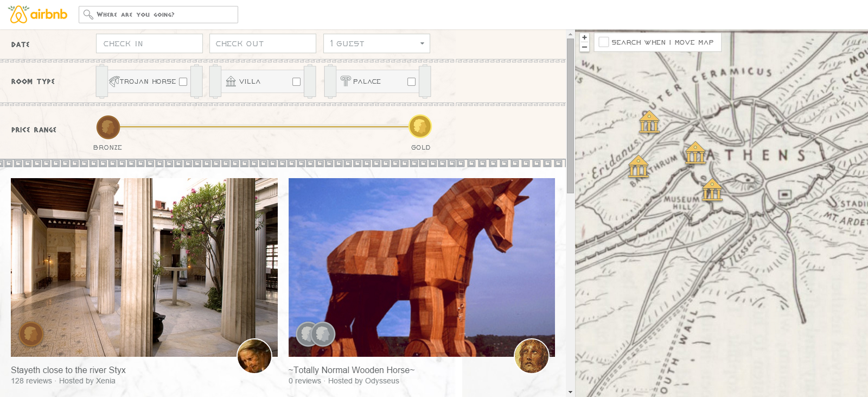Zoom out on the map
Viewport: 868px width, 397px height.
coord(584,47)
